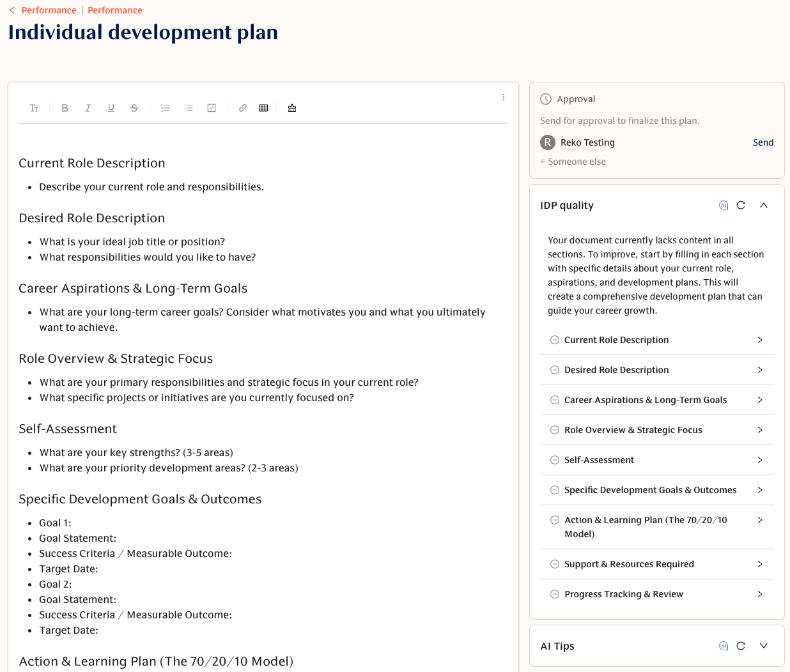The image size is (790, 672).
Task: Create a bulleted list
Action: coord(188,107)
